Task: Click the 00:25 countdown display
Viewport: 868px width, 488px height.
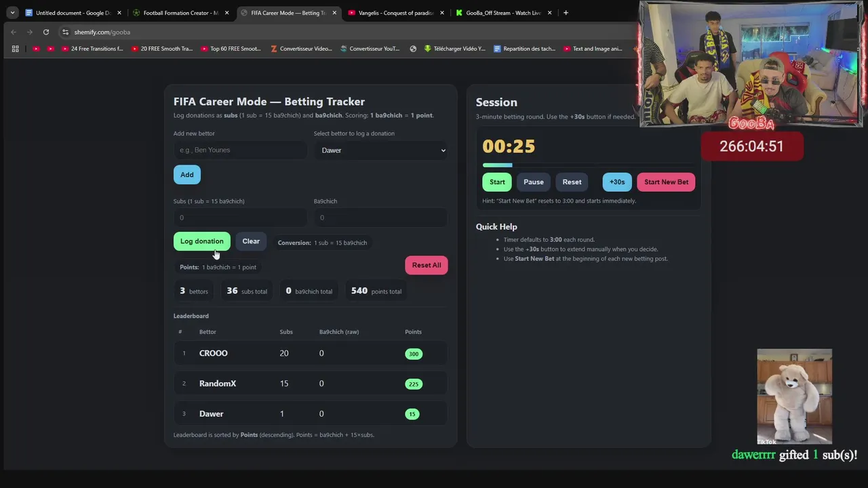Action: [509, 146]
